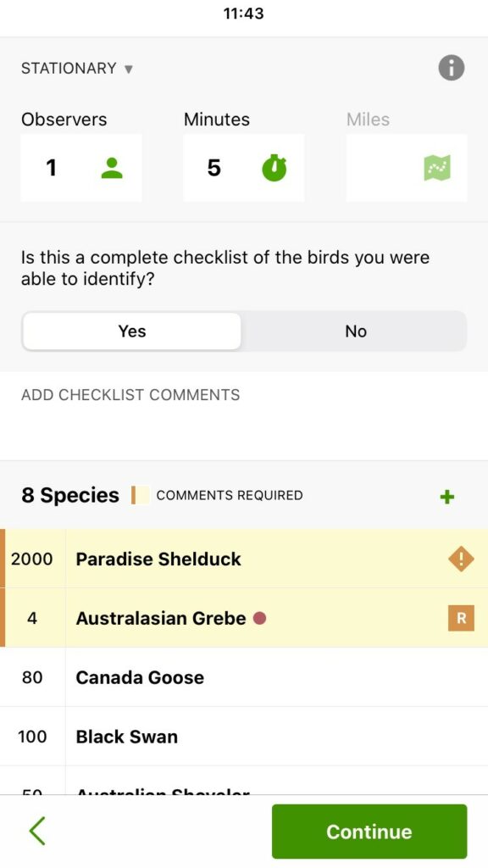Tap the green observer person icon
This screenshot has width=488, height=868.
point(112,168)
